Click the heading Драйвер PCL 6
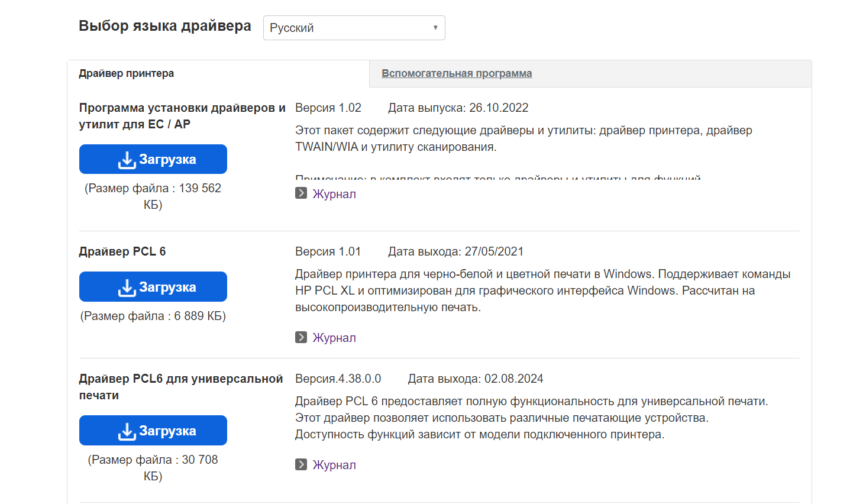 122,251
